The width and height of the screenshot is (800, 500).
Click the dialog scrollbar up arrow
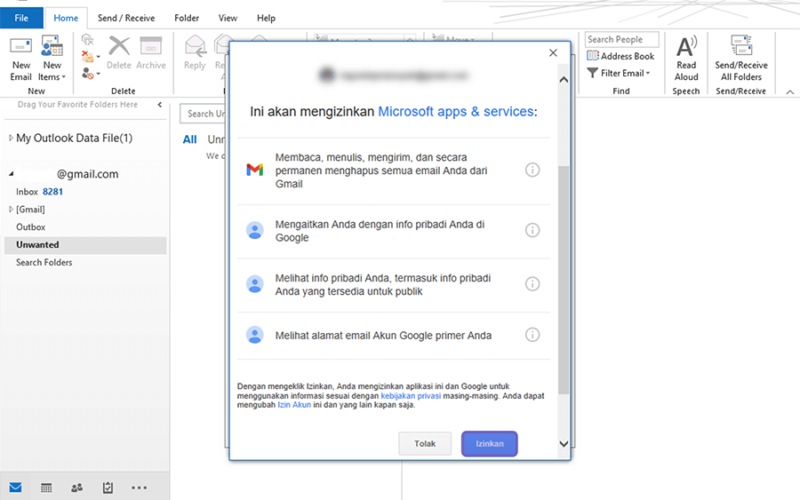tap(563, 80)
